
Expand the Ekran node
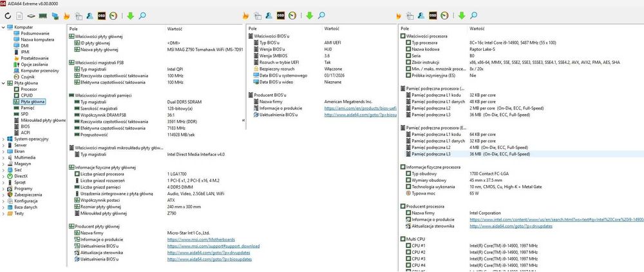point(4,151)
